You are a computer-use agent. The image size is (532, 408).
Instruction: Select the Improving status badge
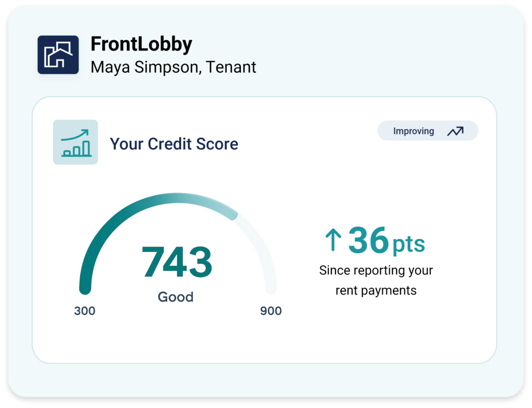point(428,130)
